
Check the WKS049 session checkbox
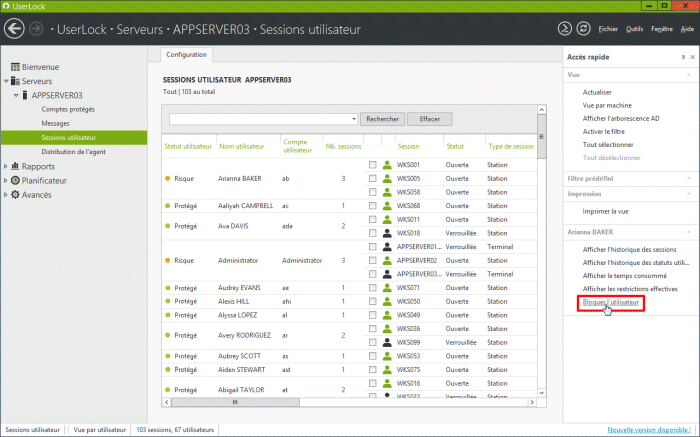(x=372, y=315)
